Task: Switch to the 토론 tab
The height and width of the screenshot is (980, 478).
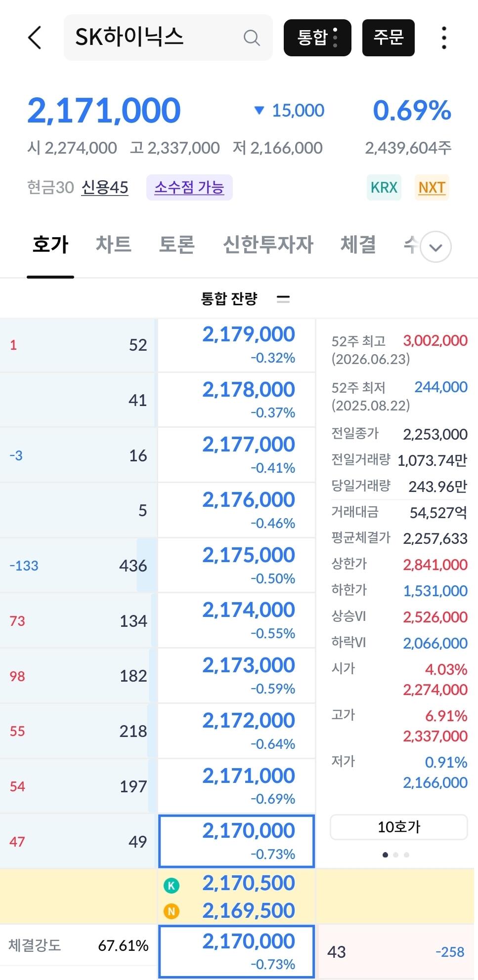Action: click(176, 245)
